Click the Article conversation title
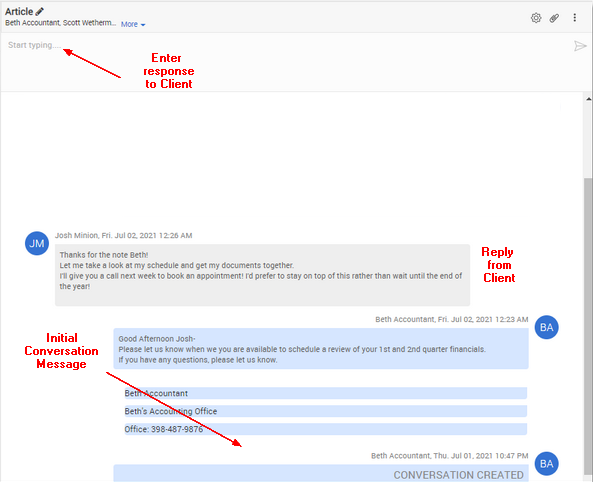 [x=19, y=11]
